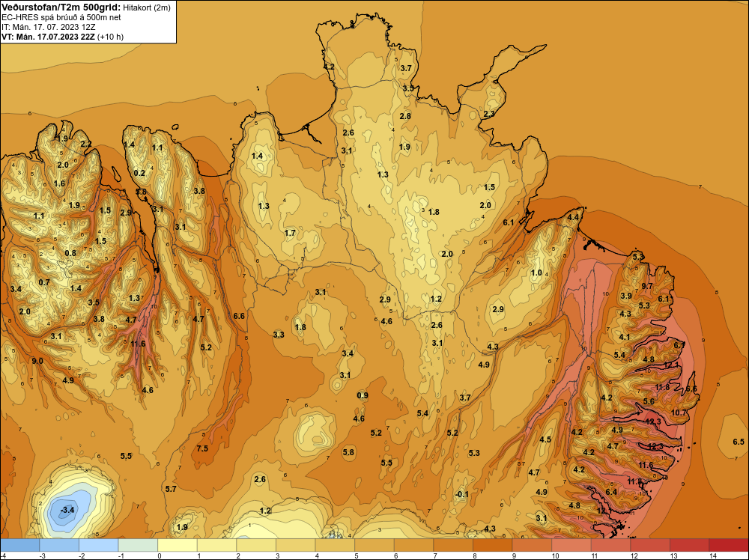The height and width of the screenshot is (560, 749).
Task: Click the 2.3 temperature value
Action: (x=489, y=114)
